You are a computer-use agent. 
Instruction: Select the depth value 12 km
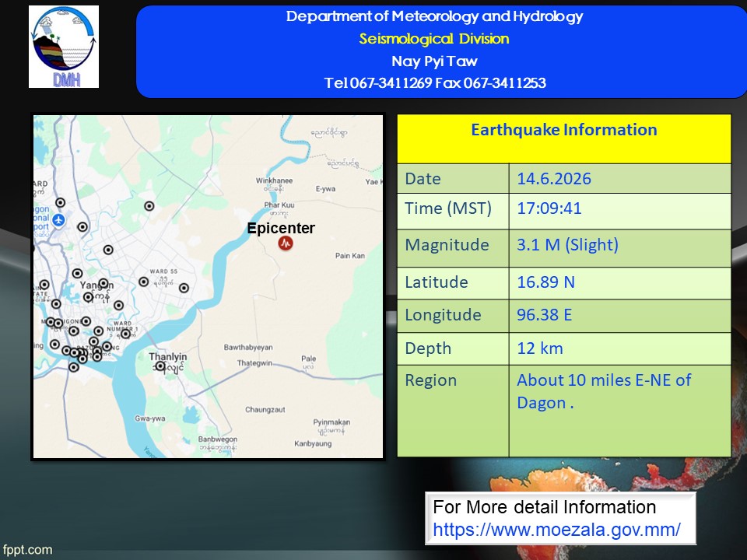[x=540, y=348]
